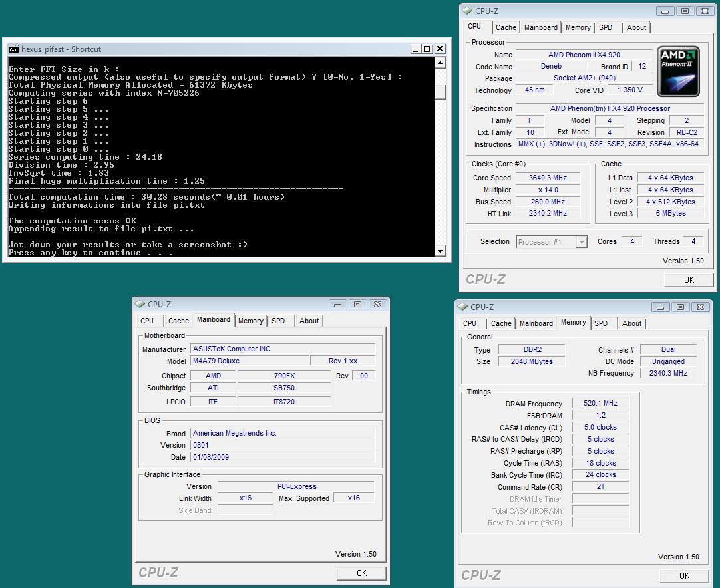Click OK in the Memory CPU-Z window
The image size is (720, 588).
pyautogui.click(x=684, y=576)
